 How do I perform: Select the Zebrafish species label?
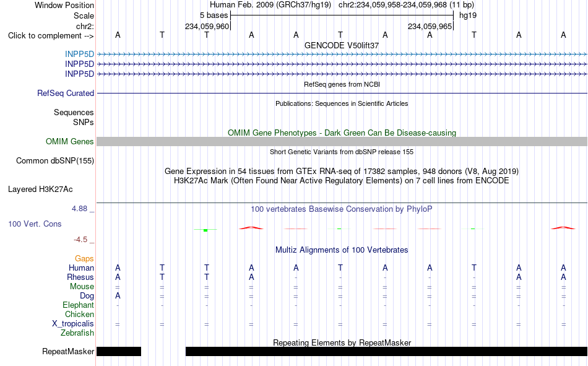tap(77, 333)
